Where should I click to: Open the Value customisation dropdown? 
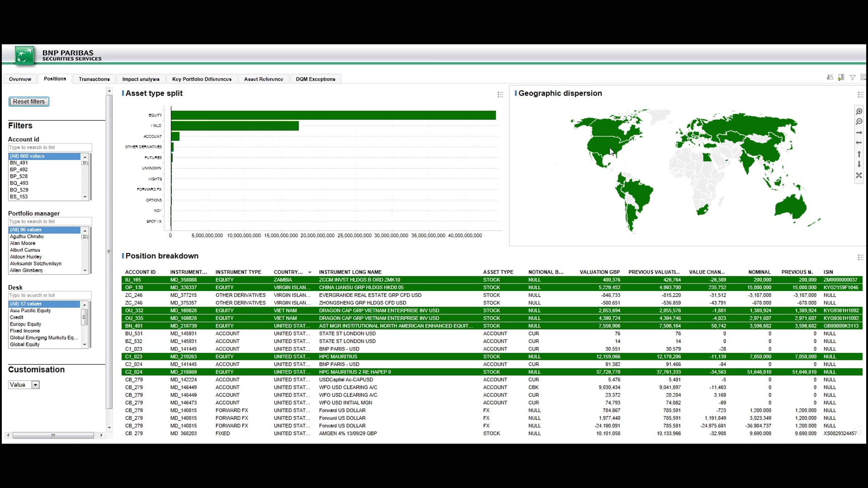click(x=35, y=385)
